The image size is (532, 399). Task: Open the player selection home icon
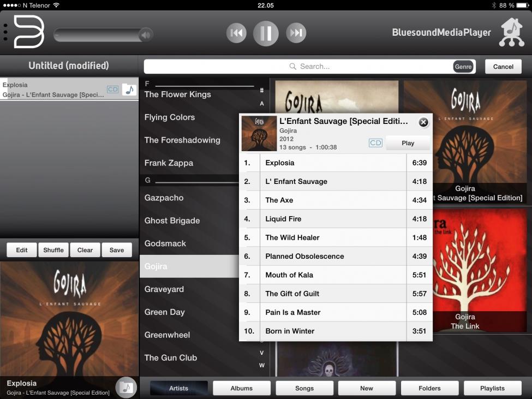512,32
